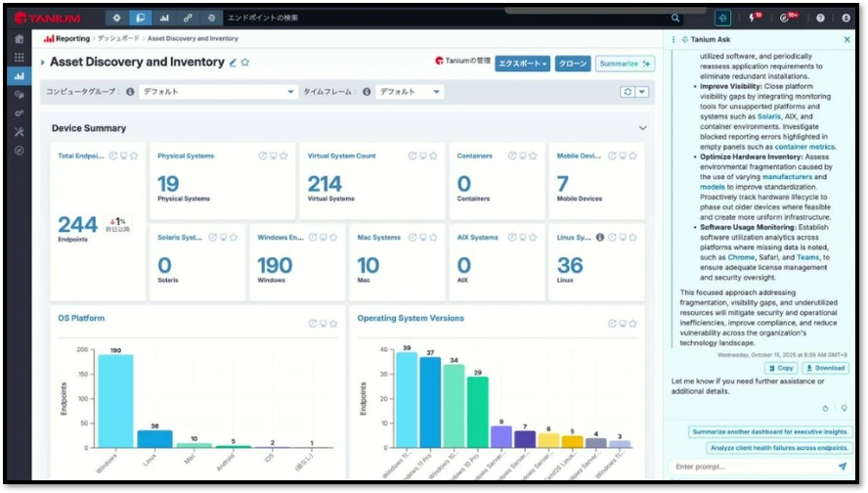The width and height of the screenshot is (868, 493).
Task: Favorite the dashboard with the title star
Action: pos(245,63)
